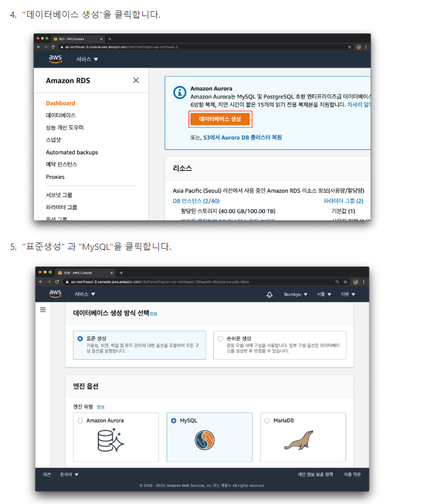Screen dimensions: 435x504
Task: Open the three-dot menu in upper browser
Action: [x=366, y=47]
